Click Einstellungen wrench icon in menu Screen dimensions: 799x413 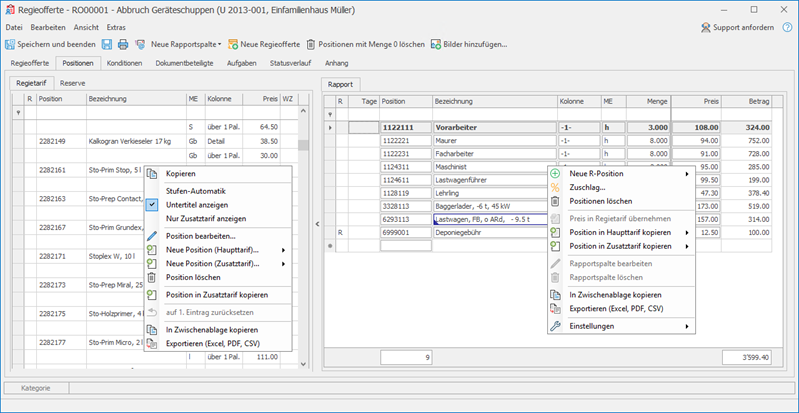point(555,326)
